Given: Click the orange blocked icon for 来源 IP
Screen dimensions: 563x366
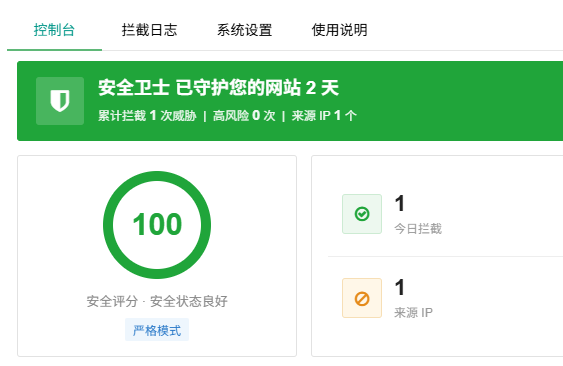Looking at the screenshot, I should pyautogui.click(x=362, y=298).
